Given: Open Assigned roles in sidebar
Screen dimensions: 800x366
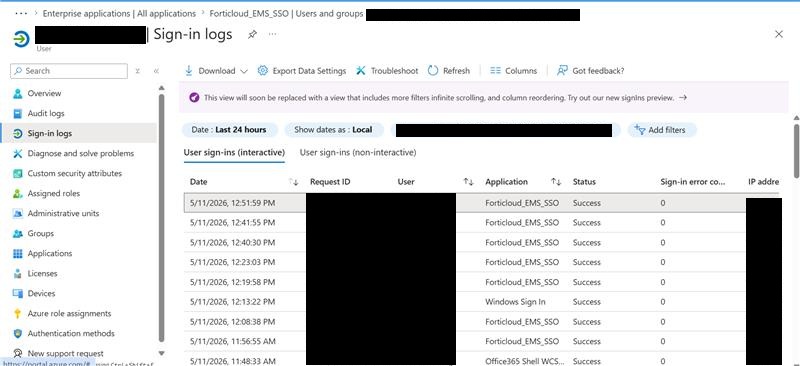Looking at the screenshot, I should click(x=54, y=193).
